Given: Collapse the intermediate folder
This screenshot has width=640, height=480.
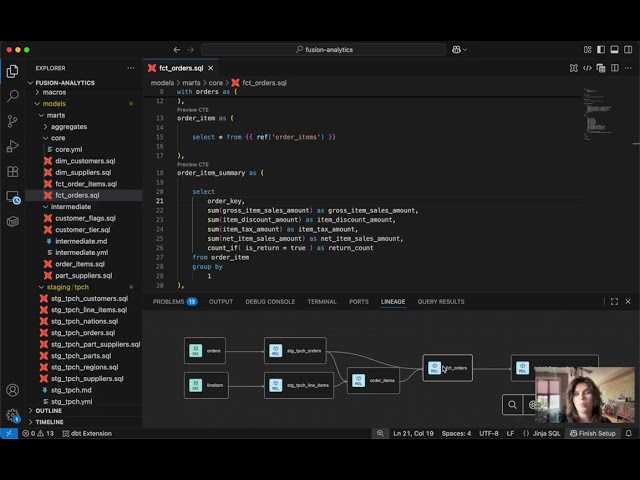Looking at the screenshot, I should (71, 207).
